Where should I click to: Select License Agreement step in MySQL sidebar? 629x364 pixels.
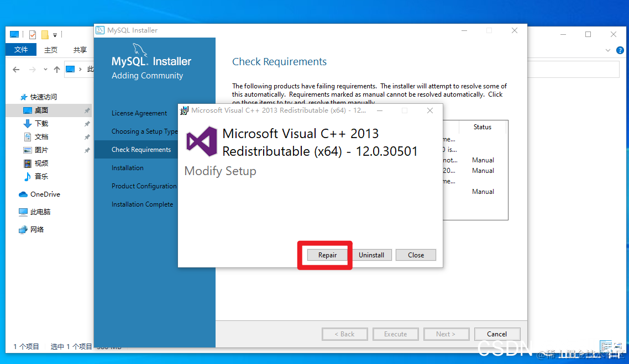tap(139, 113)
